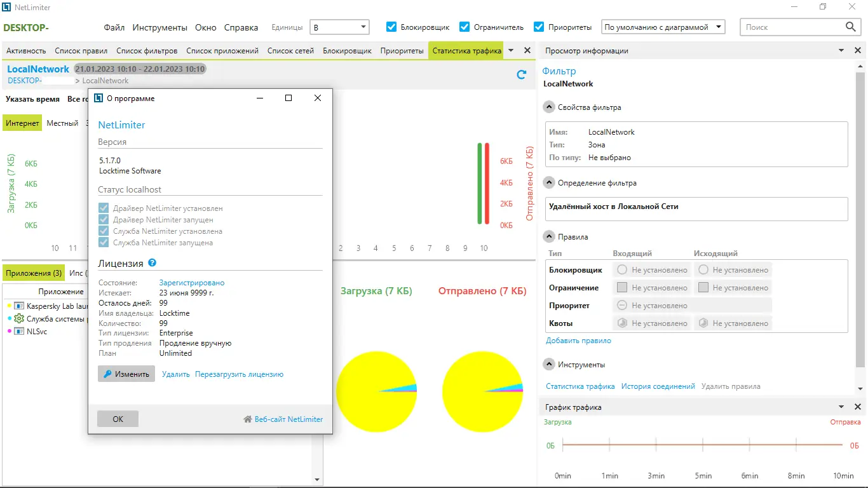
Task: Click the Удалить license link
Action: pyautogui.click(x=176, y=374)
